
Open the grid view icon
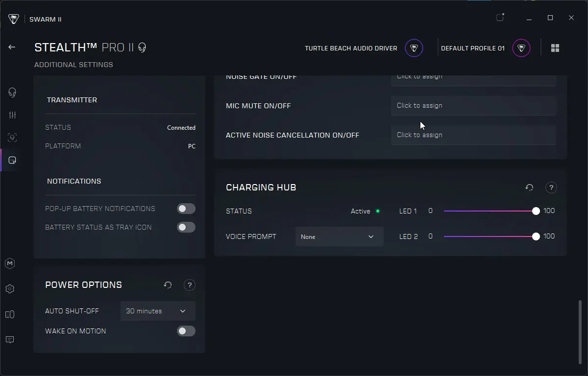[x=555, y=48]
